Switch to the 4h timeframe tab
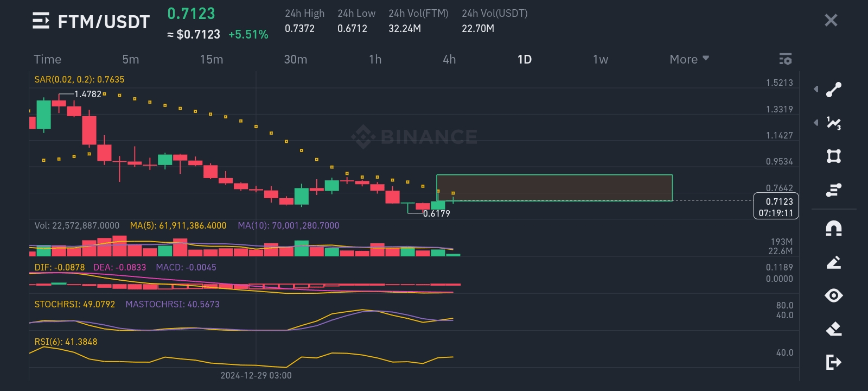Image resolution: width=868 pixels, height=391 pixels. point(449,59)
